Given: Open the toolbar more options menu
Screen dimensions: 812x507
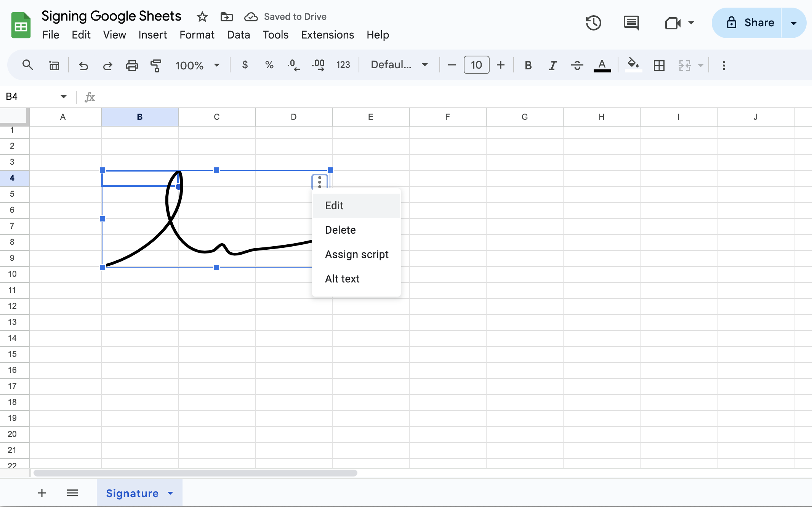Looking at the screenshot, I should pyautogui.click(x=724, y=65).
